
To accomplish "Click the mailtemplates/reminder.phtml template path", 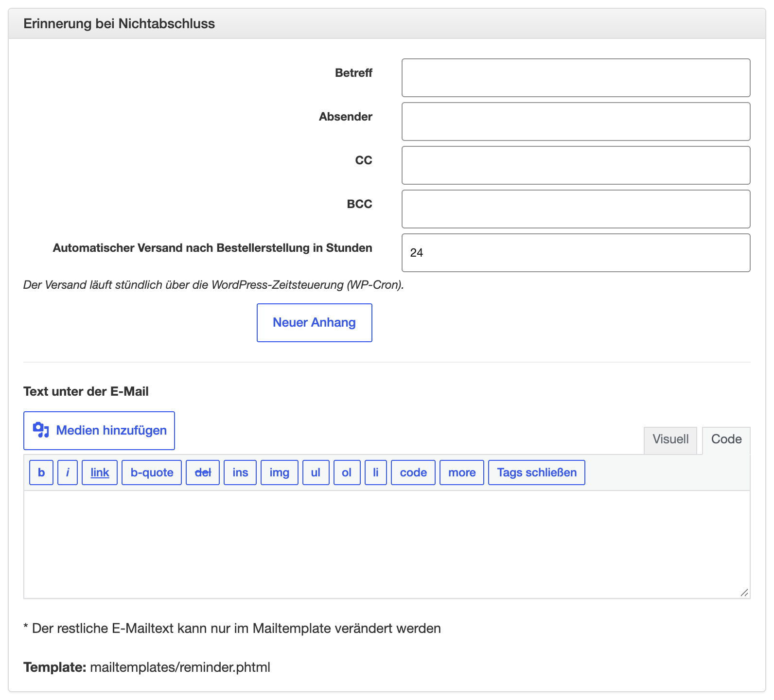I will [x=180, y=667].
